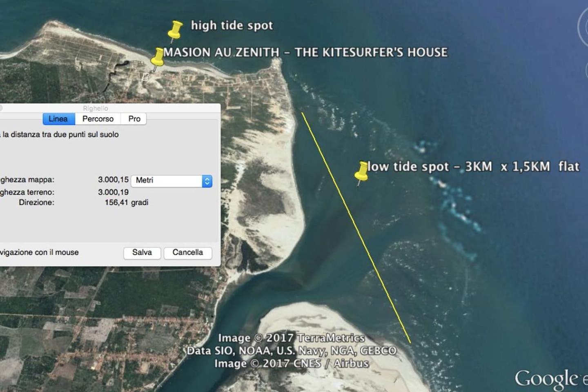The height and width of the screenshot is (392, 588).
Task: Click the 3.000,15 map length value
Action: [113, 180]
